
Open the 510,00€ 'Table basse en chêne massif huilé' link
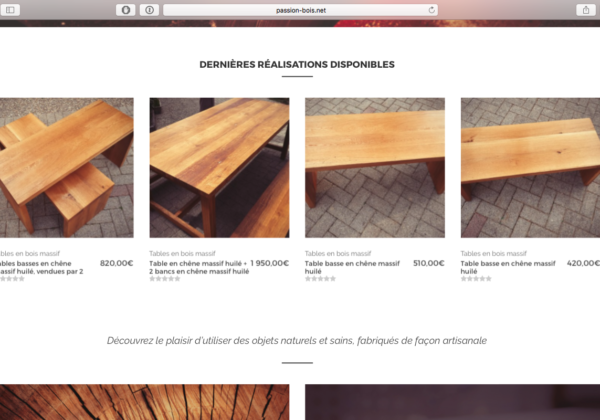(x=352, y=267)
